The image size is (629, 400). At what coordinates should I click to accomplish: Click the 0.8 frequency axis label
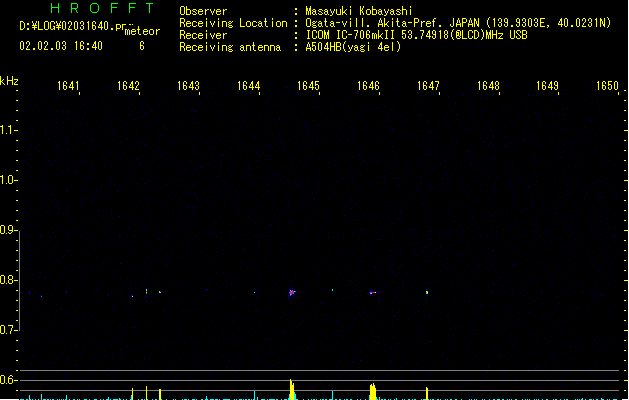[8, 280]
